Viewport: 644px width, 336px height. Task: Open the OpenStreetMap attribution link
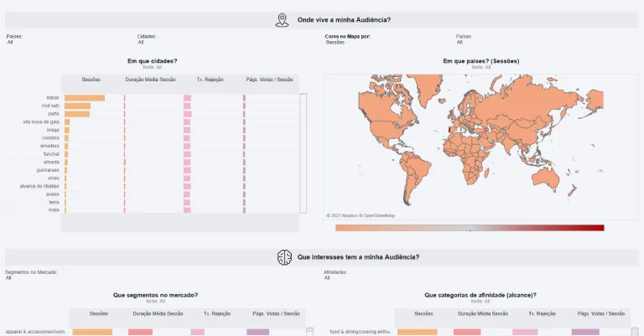(379, 215)
